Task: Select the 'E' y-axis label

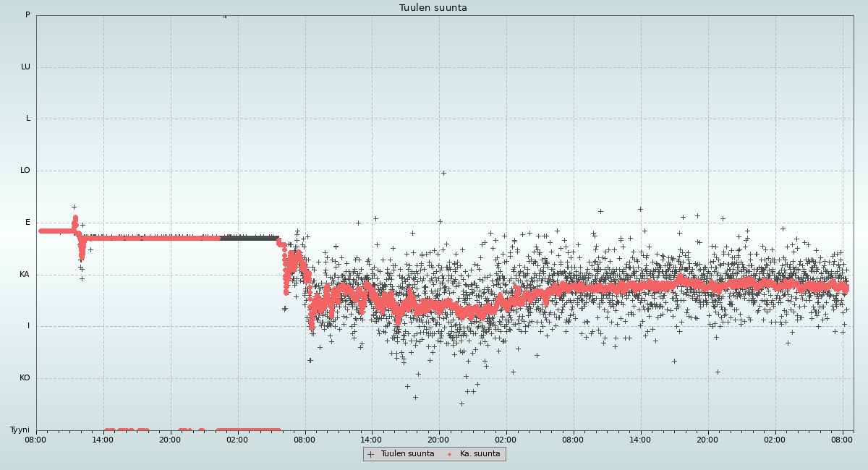Action: coord(28,223)
